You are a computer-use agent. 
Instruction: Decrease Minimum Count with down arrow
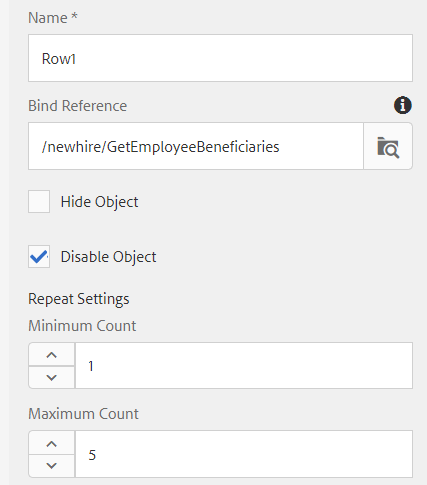pyautogui.click(x=52, y=377)
